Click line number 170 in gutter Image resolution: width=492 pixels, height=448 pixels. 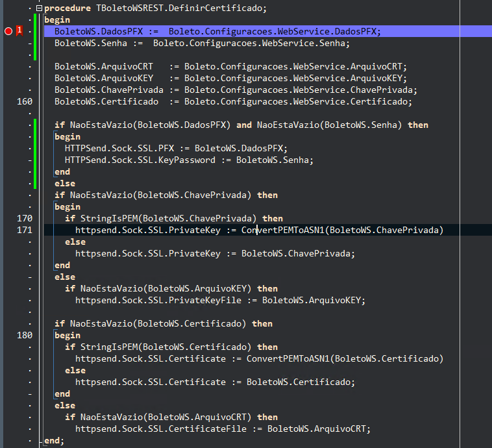click(x=25, y=219)
